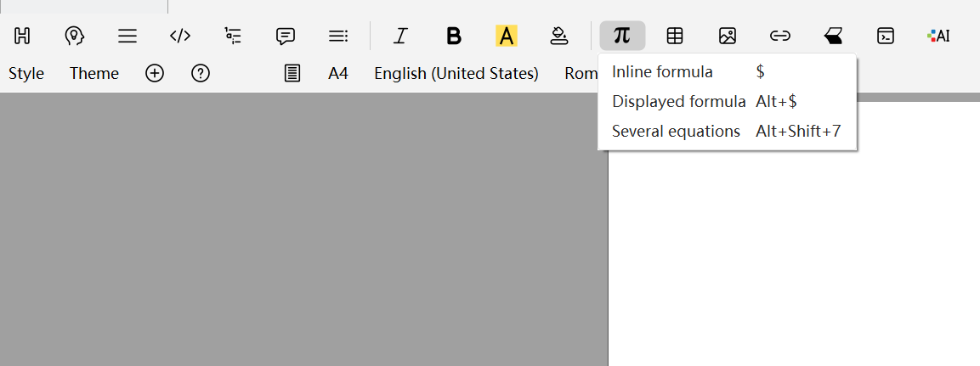Open the AI assistant icon

click(938, 36)
